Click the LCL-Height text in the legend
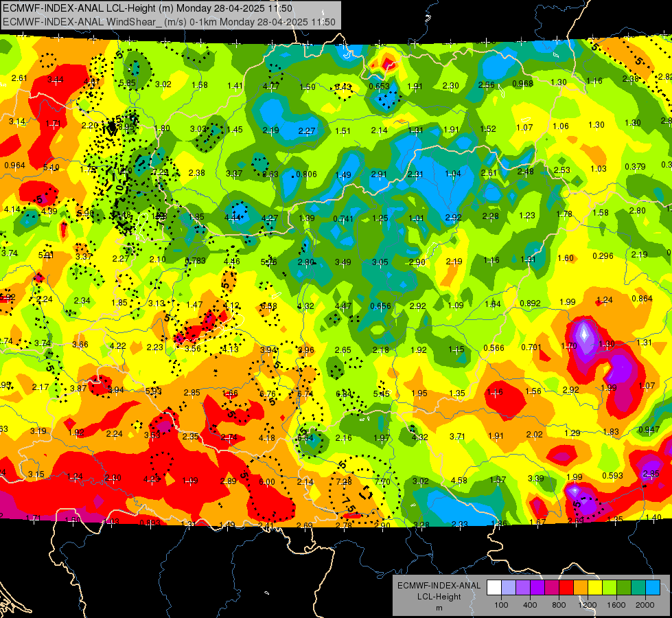The image size is (672, 618). (439, 597)
